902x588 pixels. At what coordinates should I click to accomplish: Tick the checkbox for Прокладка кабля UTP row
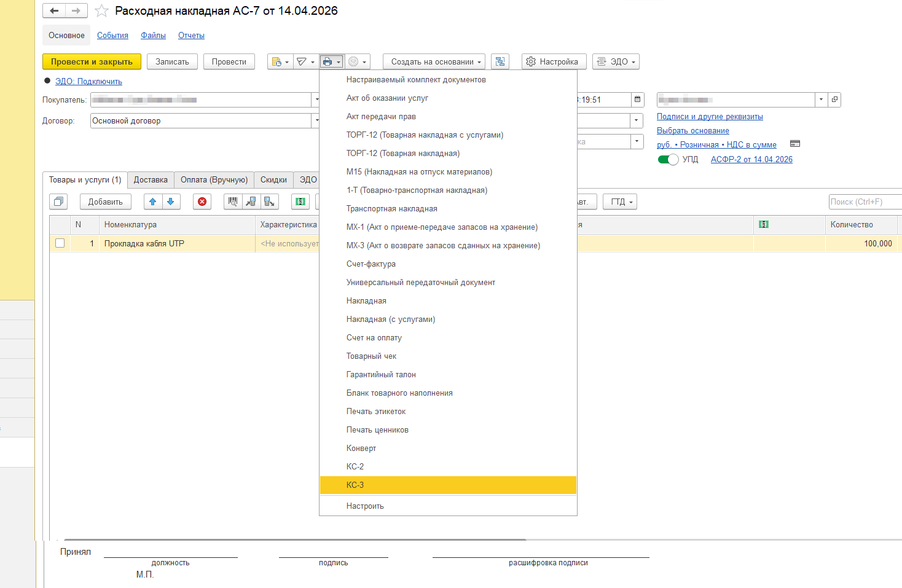click(60, 243)
